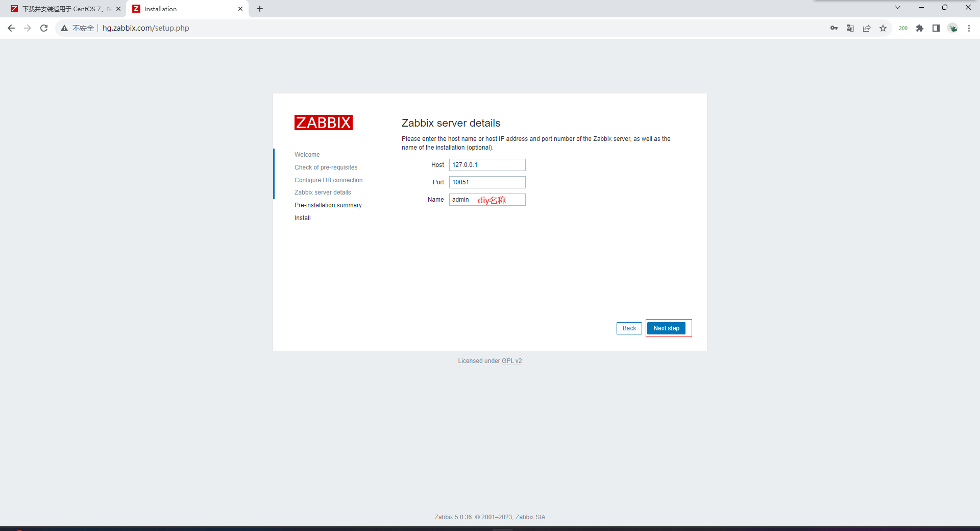This screenshot has height=531, width=980.
Task: Click the Zabbix server details heading
Action: point(451,123)
